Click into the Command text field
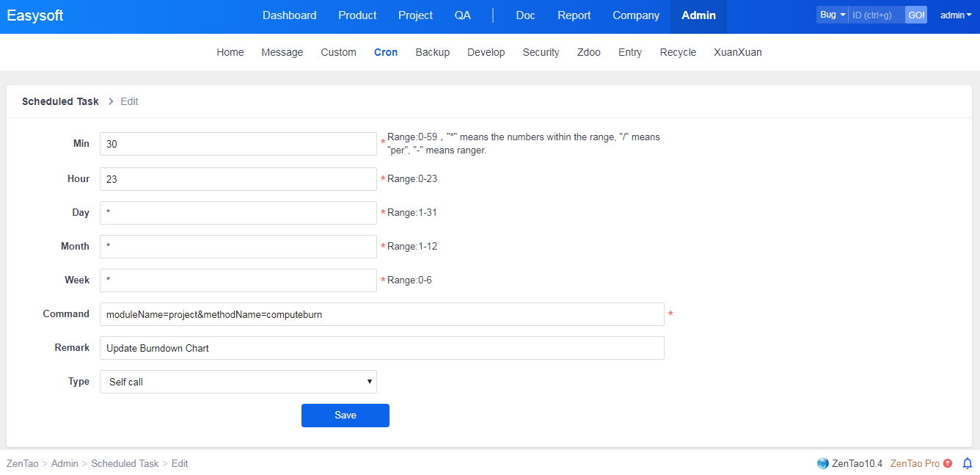 coord(381,314)
